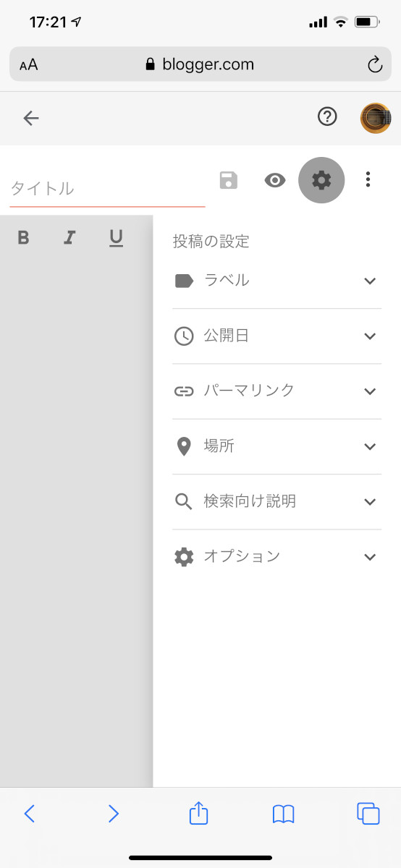Preview the post with the eye icon

(275, 180)
